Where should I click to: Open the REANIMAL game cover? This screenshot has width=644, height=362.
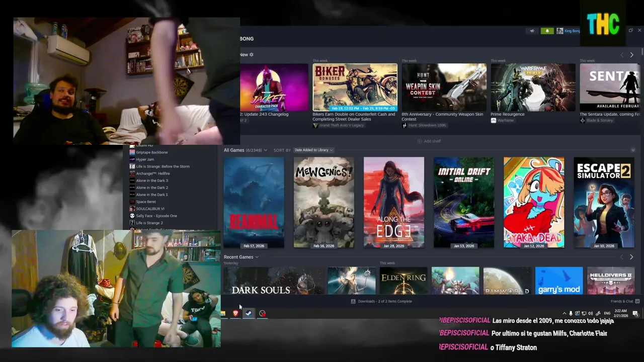click(x=254, y=203)
